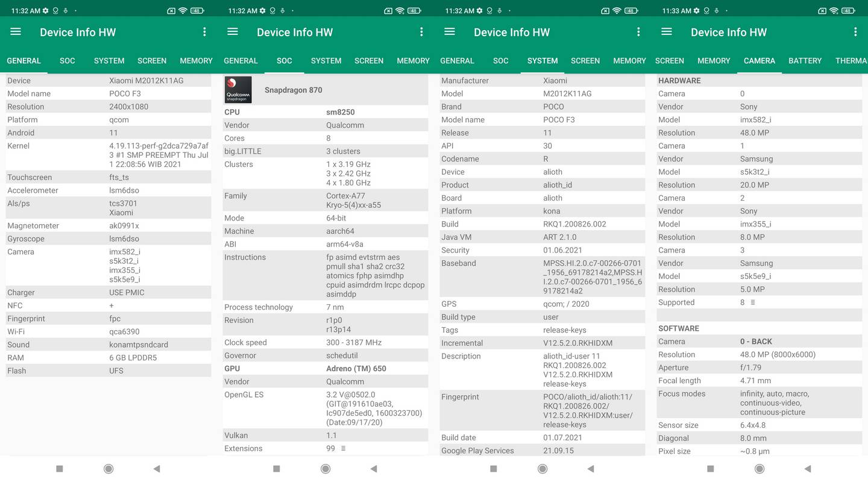Tap Android back button below General info
868x482 pixels.
click(x=157, y=469)
